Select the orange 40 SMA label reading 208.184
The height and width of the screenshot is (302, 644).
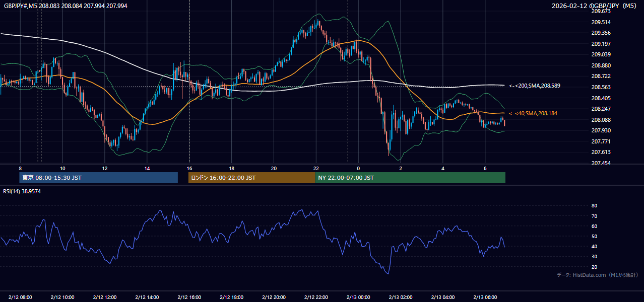pos(533,113)
